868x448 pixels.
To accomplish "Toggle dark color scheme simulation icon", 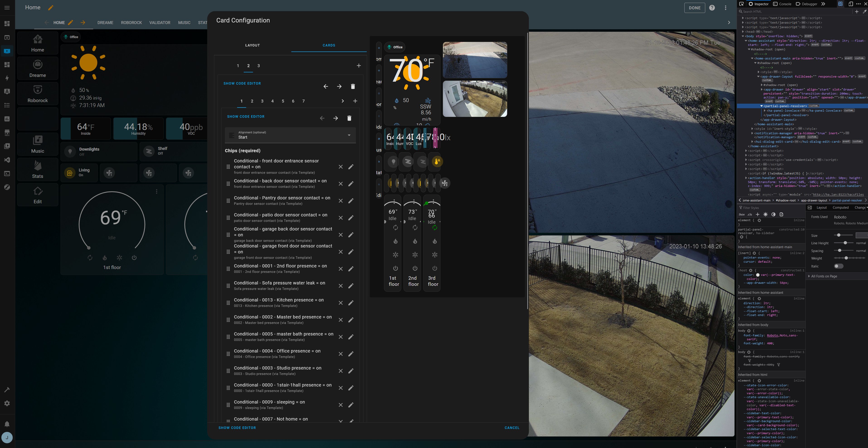I will point(773,214).
